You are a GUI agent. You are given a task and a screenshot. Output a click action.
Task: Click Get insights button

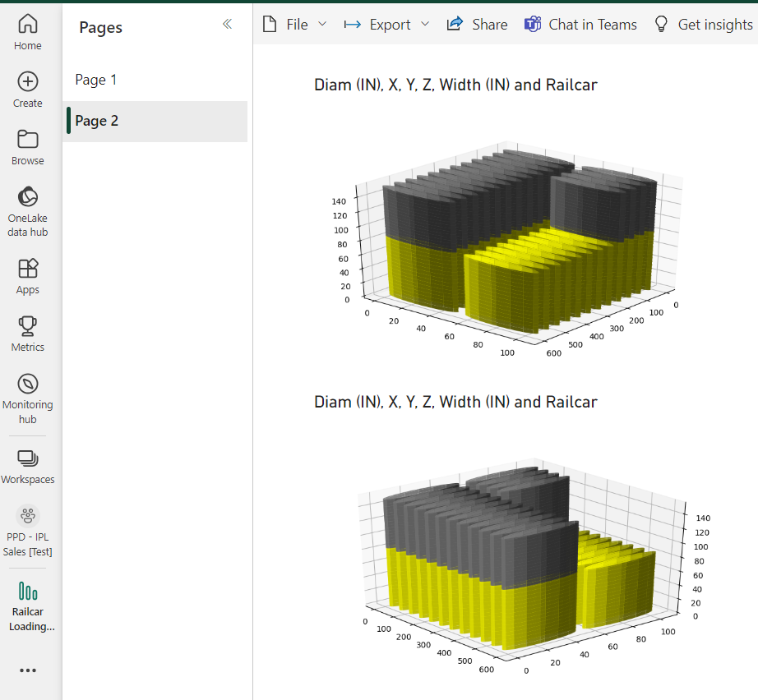tap(704, 24)
